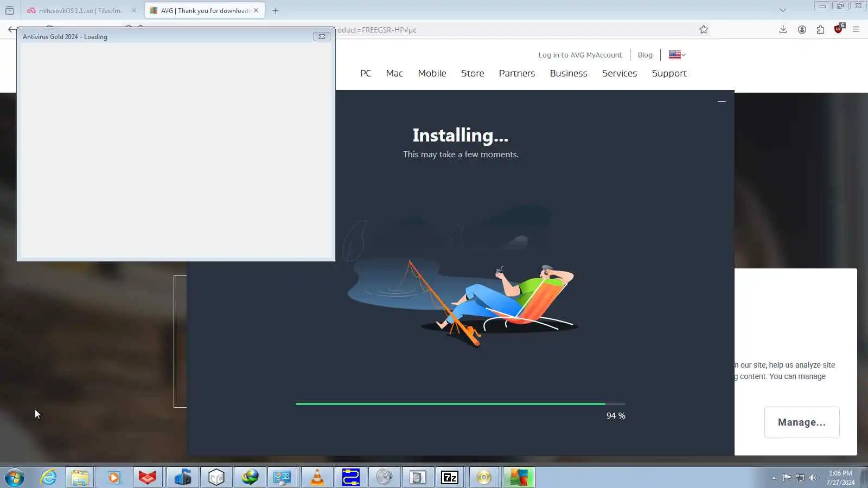The height and width of the screenshot is (488, 868).
Task: Open the white cube app in taskbar
Action: pyautogui.click(x=216, y=477)
